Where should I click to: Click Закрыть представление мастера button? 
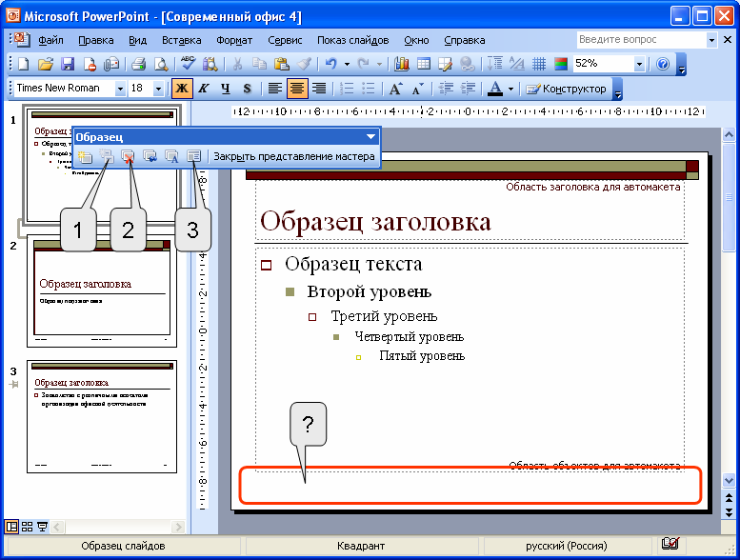coord(294,156)
